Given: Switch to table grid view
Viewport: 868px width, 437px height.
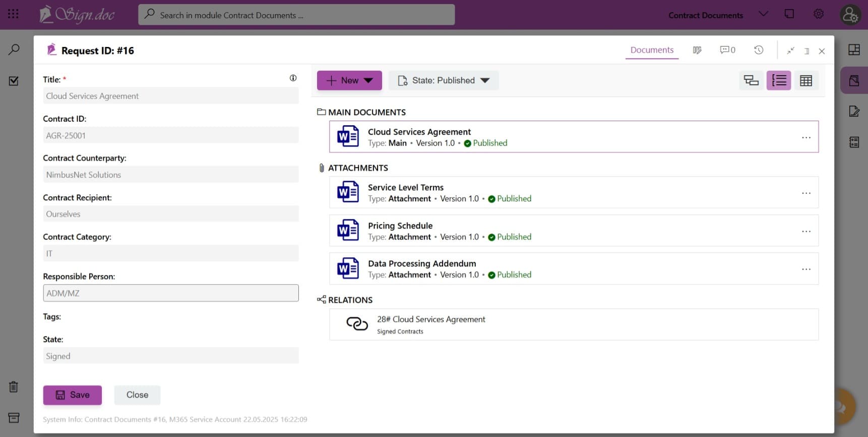Looking at the screenshot, I should 806,80.
